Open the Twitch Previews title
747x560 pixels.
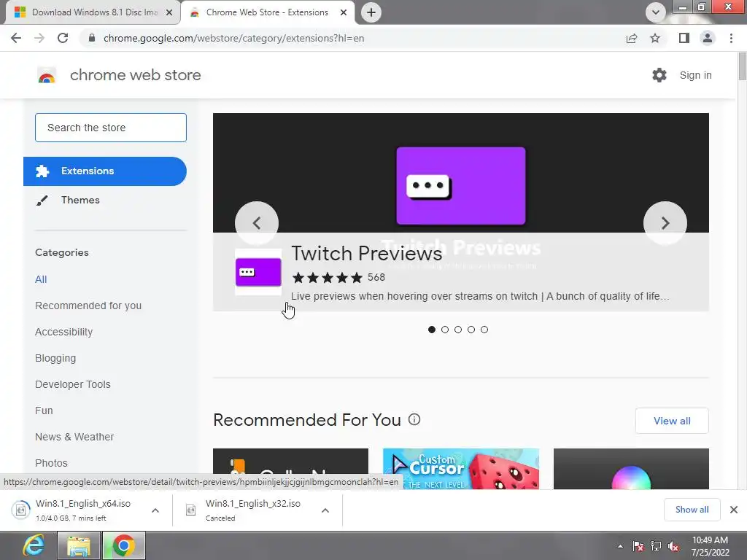click(367, 253)
